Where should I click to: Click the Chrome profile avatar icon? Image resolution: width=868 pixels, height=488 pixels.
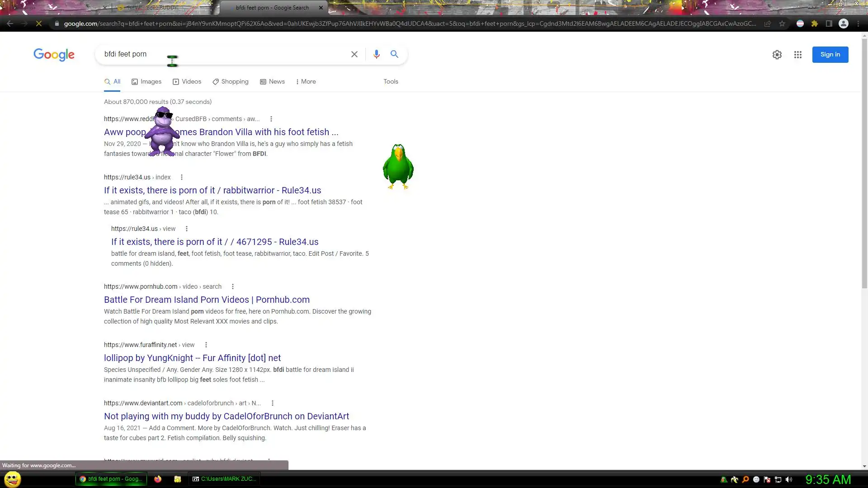tap(843, 23)
